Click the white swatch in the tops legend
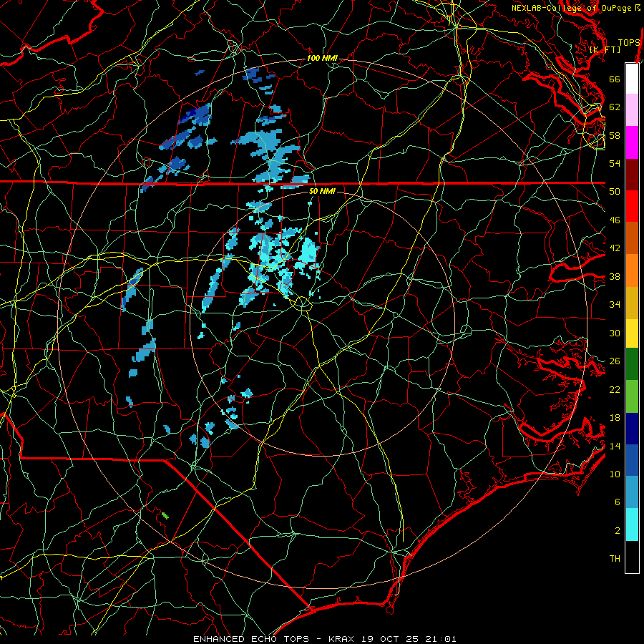Image resolution: width=644 pixels, height=644 pixels. point(632,79)
